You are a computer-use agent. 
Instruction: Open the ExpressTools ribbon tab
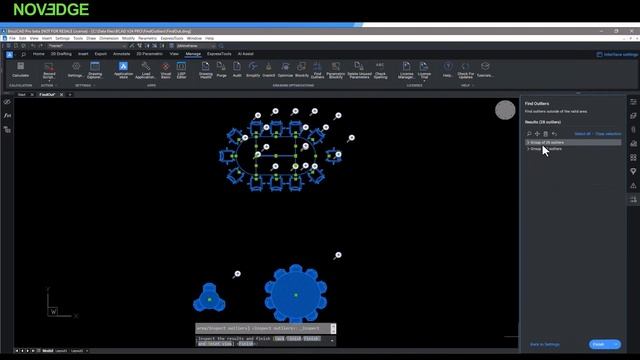coord(219,54)
